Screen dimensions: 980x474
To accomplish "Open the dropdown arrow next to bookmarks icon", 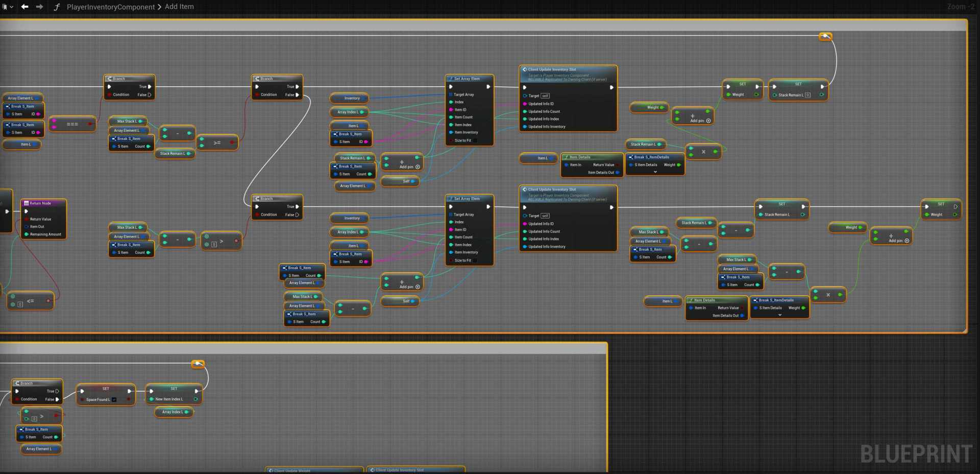I will (12, 7).
